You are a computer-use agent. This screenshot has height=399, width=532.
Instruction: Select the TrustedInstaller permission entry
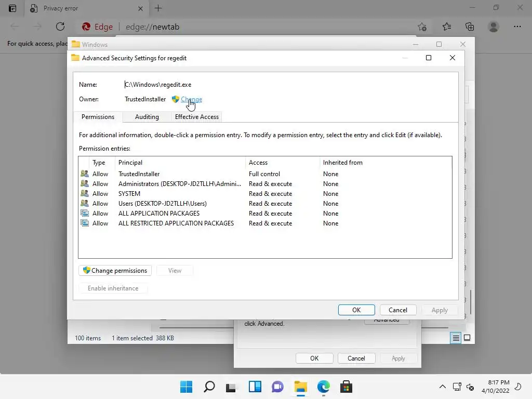point(265,174)
